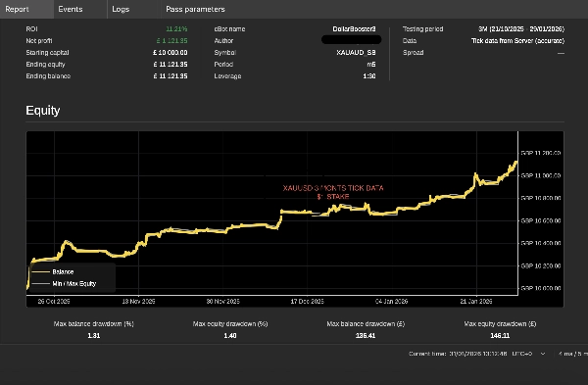
Task: Click the 04 Jan 2026 date axis label
Action: (x=391, y=301)
